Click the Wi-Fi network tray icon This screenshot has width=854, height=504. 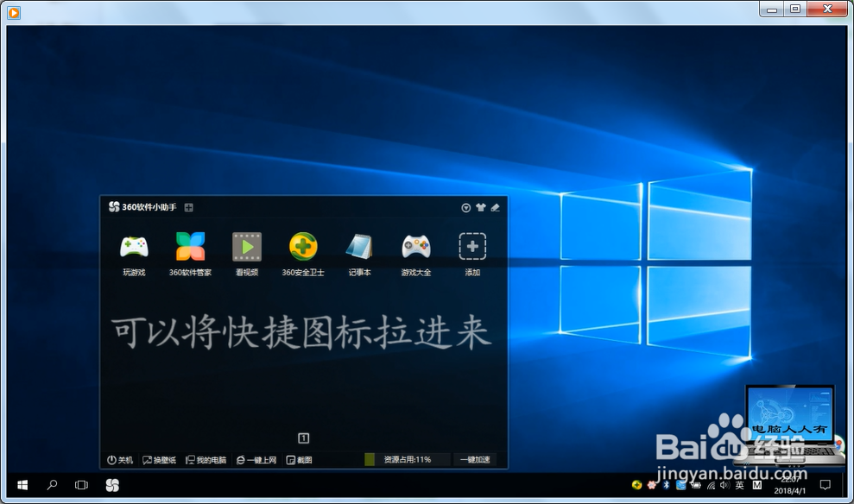coord(711,485)
